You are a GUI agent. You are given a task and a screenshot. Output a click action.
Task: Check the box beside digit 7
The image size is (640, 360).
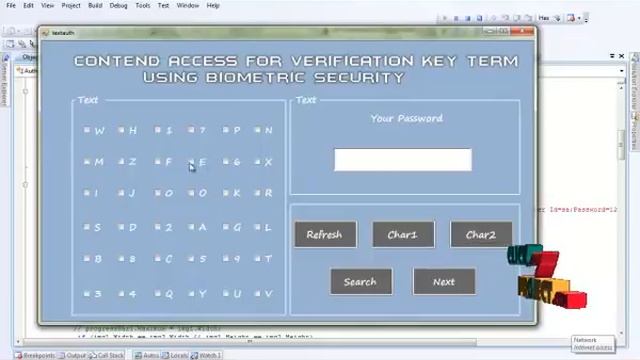click(x=191, y=130)
